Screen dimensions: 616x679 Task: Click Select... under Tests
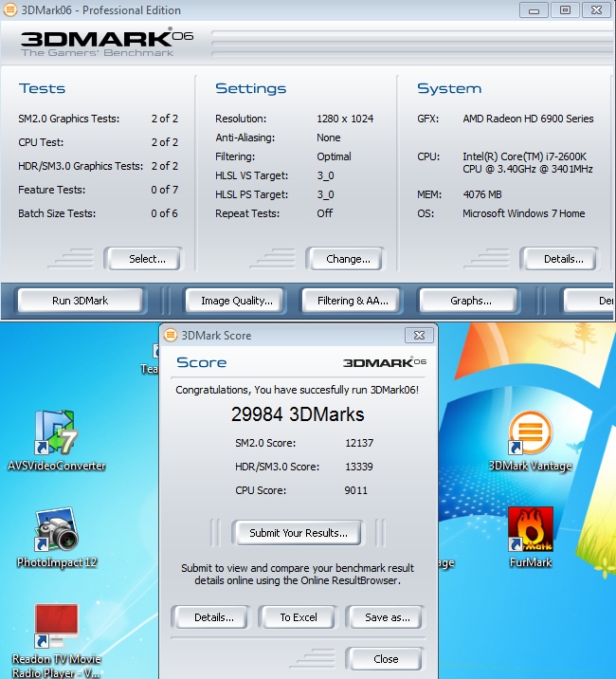pos(144,259)
